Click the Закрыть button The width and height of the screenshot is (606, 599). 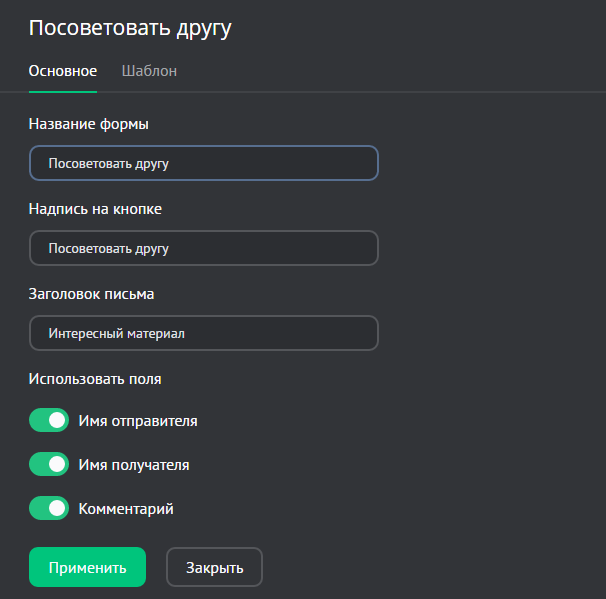click(x=214, y=567)
